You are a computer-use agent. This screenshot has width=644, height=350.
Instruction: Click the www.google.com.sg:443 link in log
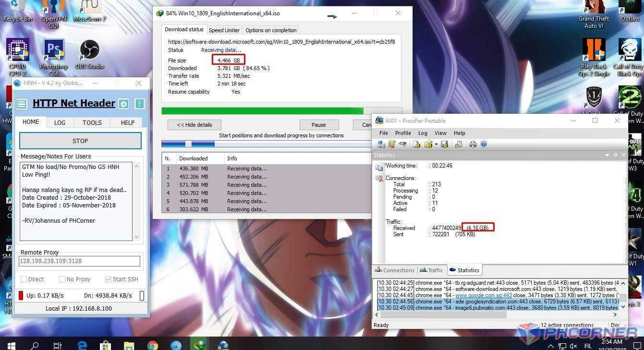pyautogui.click(x=484, y=295)
